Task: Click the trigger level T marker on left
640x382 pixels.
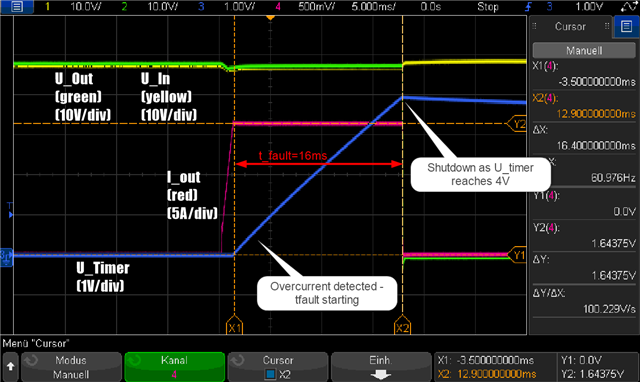Action: (x=10, y=210)
